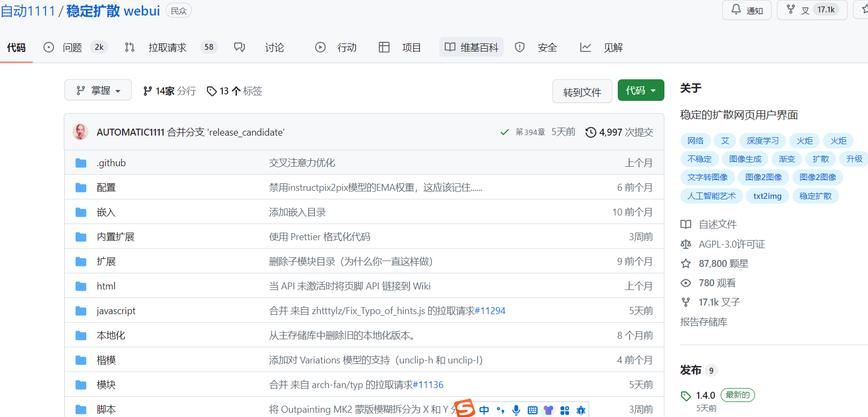Open the Sogou toolbox grid menu

(565, 410)
